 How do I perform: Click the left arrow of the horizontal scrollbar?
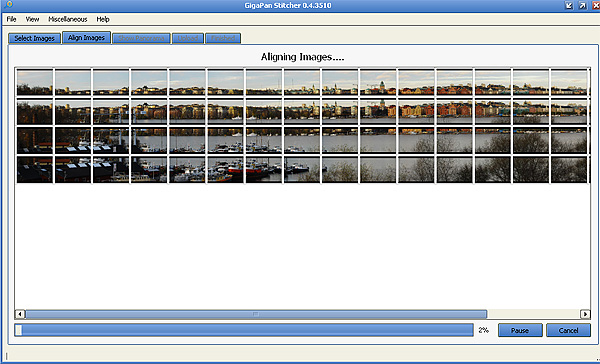(x=20, y=314)
